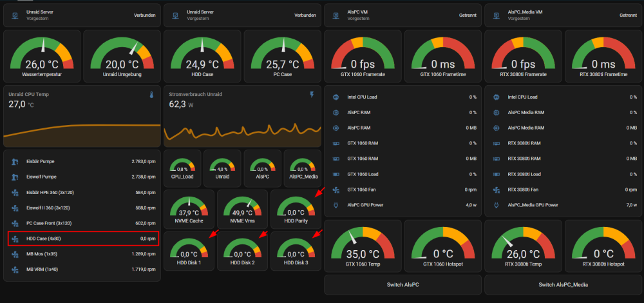The image size is (644, 303).
Task: Select the Eisbär HPE 360 fan icon
Action: pos(15,192)
